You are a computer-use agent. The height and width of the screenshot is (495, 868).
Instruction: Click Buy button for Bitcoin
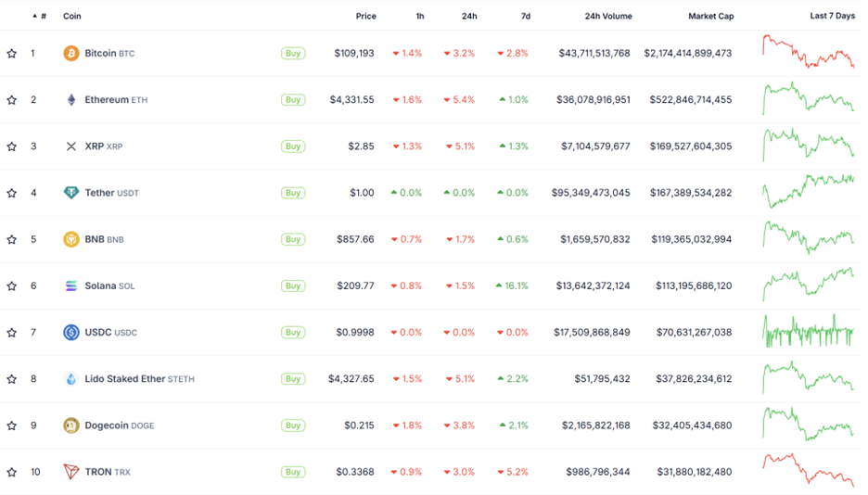pos(293,53)
